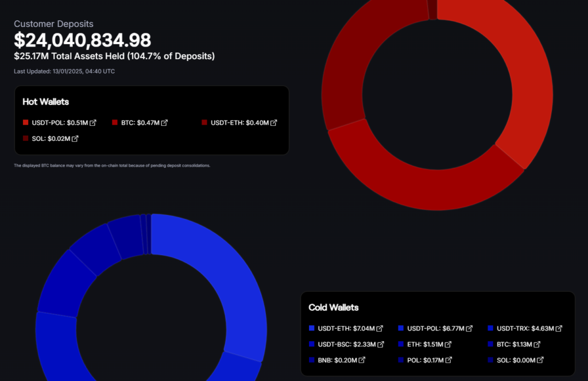Click the blue swatch next to cold USDT-ETH
The height and width of the screenshot is (381, 588).
pyautogui.click(x=312, y=329)
